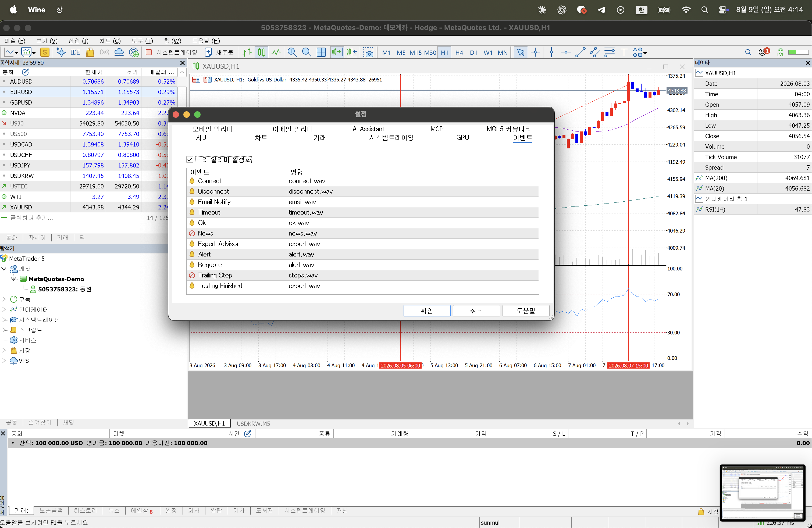Open the Market Watch dollar icon
The width and height of the screenshot is (812, 528).
tap(45, 52)
